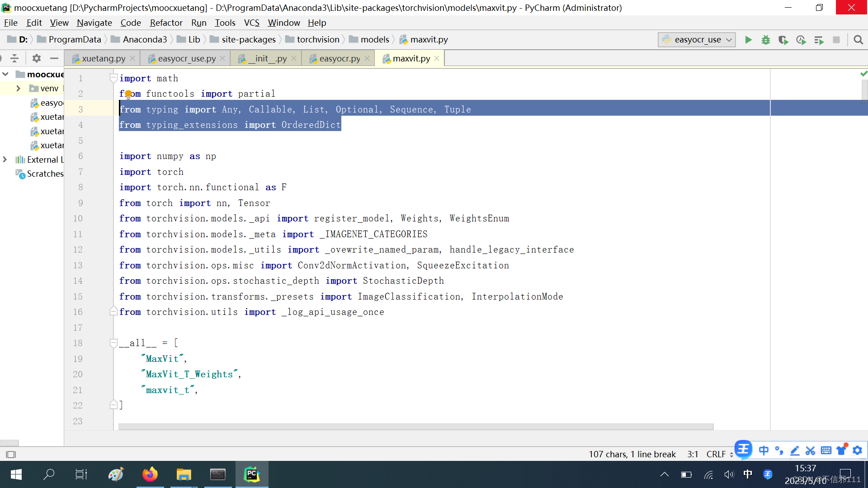Image resolution: width=868 pixels, height=488 pixels.
Task: Open PyCharm from the taskbar
Action: [x=252, y=474]
